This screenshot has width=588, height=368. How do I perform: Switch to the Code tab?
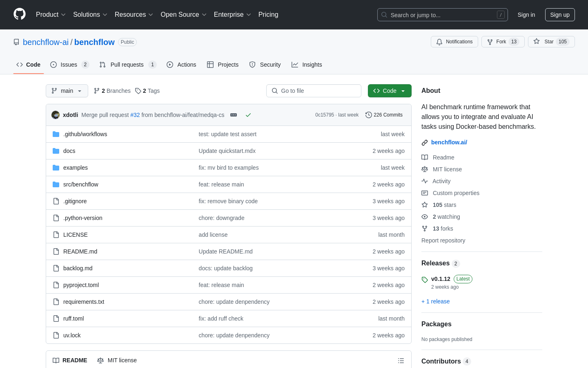coord(29,65)
